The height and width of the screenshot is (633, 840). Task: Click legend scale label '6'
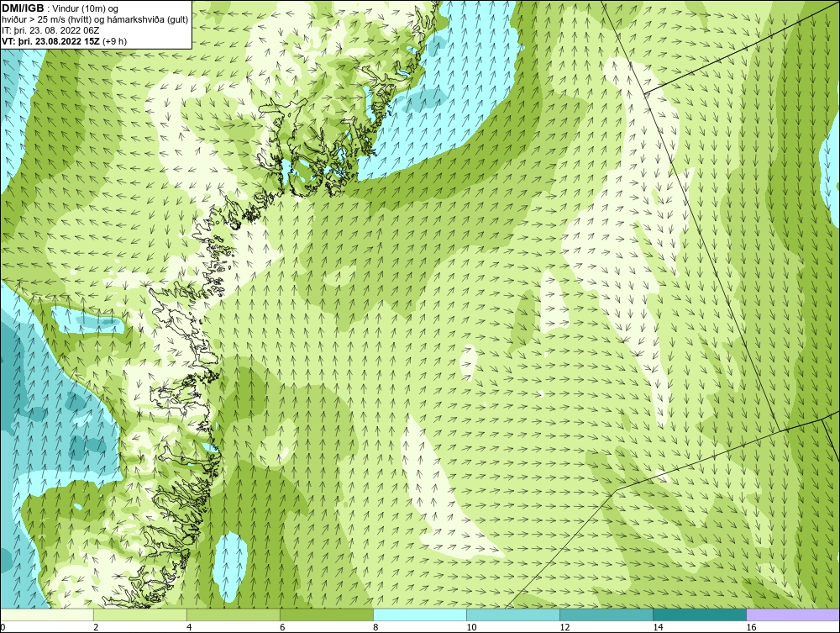pos(282,627)
